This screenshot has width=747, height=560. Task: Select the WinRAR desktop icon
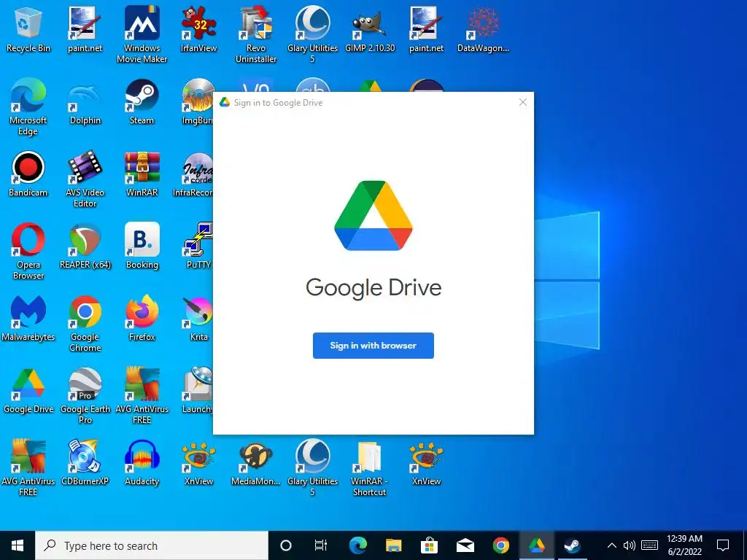pyautogui.click(x=142, y=174)
